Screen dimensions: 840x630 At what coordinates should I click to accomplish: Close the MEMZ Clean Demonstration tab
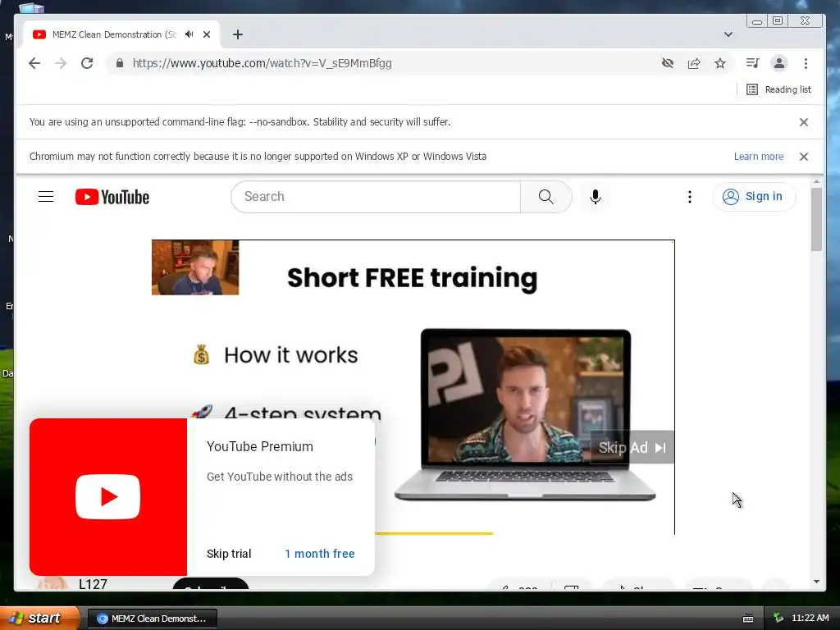pos(207,34)
